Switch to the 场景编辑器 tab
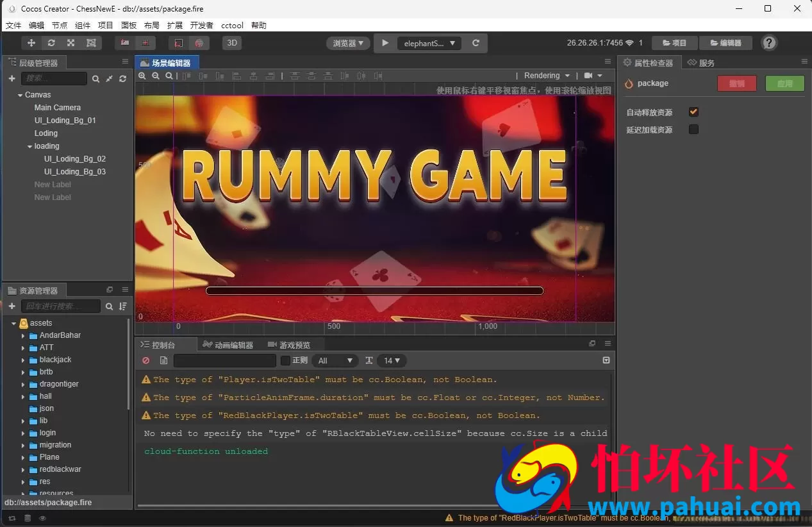This screenshot has width=812, height=527. click(x=167, y=63)
